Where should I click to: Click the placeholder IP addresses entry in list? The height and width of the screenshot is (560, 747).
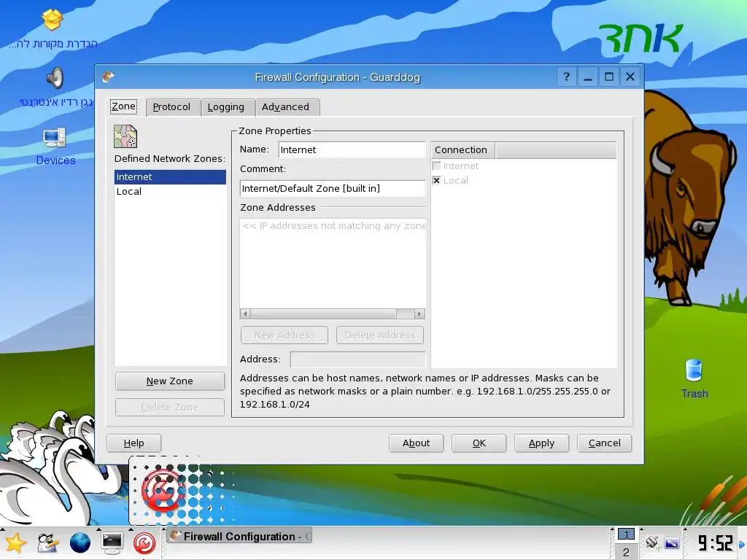333,226
